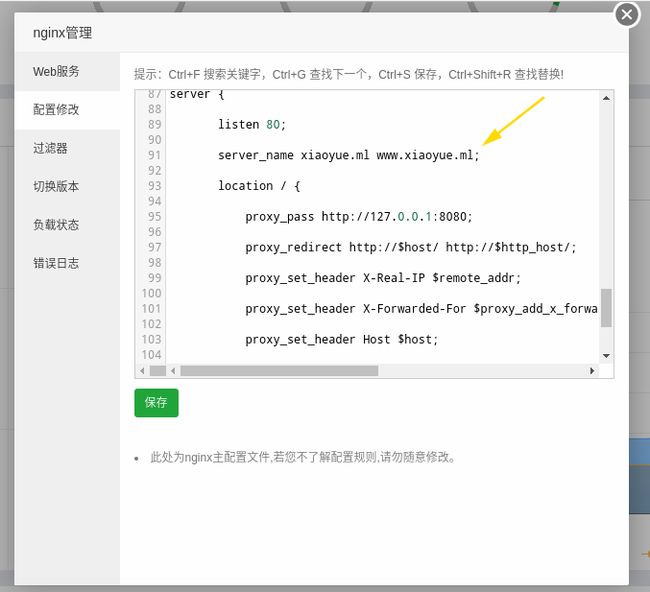Viewport: 650px width, 592px height.
Task: Click the nginx主配置文件 warning note
Action: (x=303, y=457)
